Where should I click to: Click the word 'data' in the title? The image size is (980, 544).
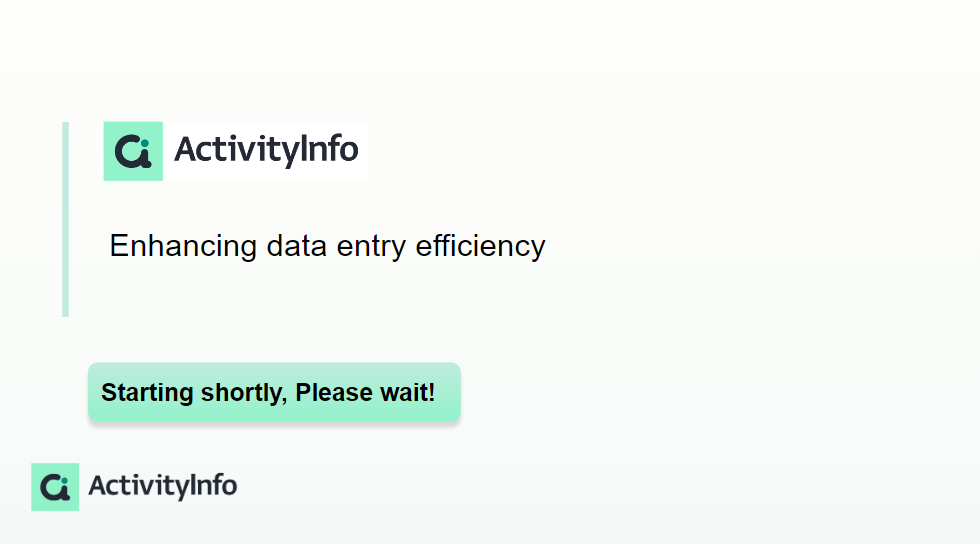297,246
